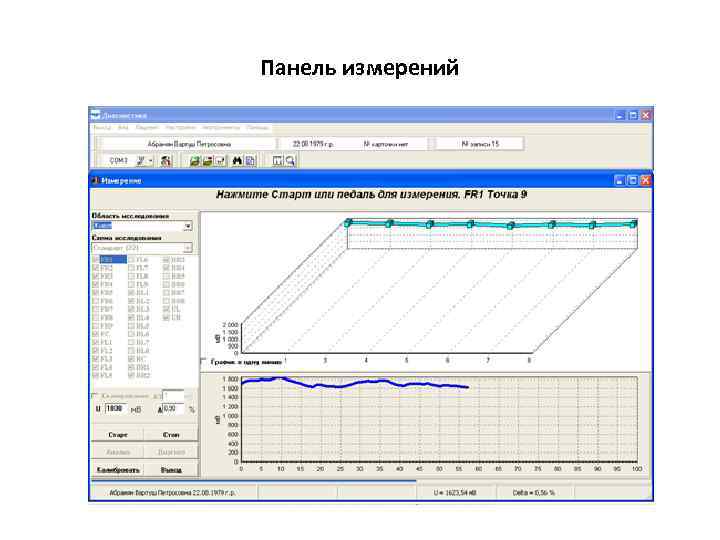Click the delta percent field showing 0,00
This screenshot has height=540, width=720.
174,409
